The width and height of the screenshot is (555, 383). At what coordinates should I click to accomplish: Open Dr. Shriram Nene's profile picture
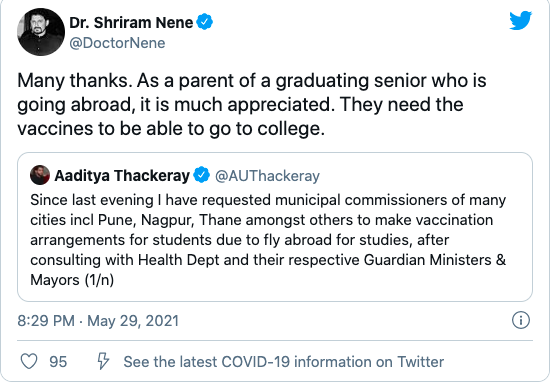(41, 32)
